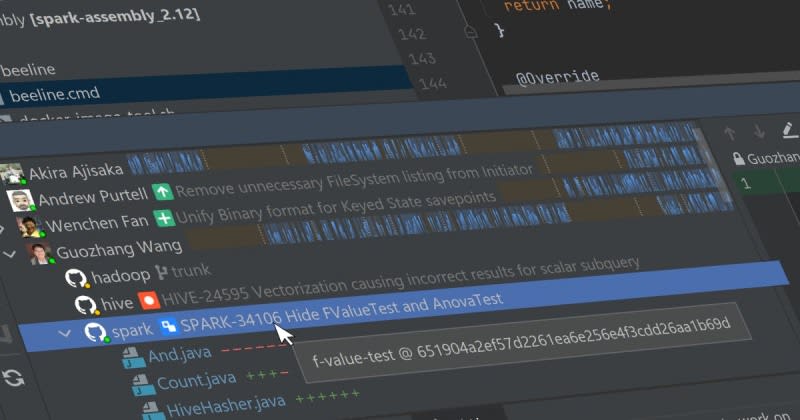This screenshot has height=420, width=800.
Task: Click the GitHub icon beside spark
Action: point(95,331)
